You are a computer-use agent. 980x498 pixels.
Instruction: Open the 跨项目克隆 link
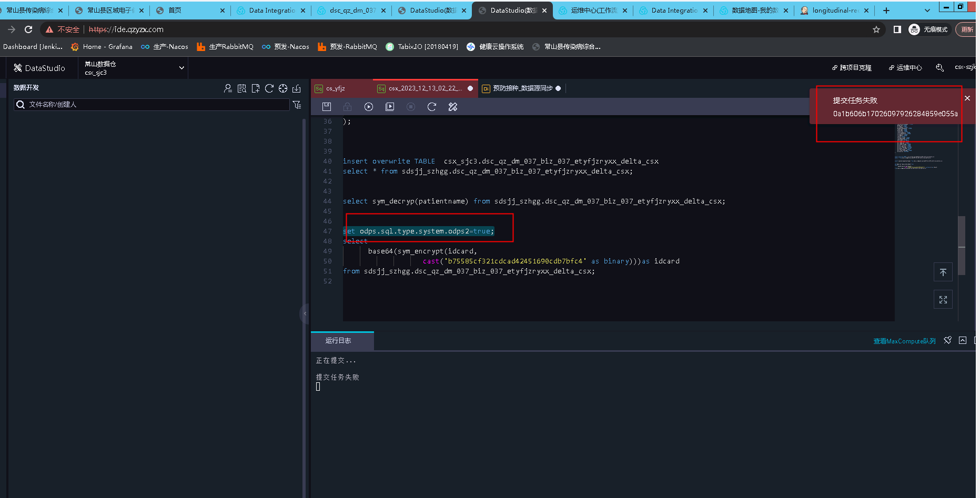pyautogui.click(x=852, y=67)
